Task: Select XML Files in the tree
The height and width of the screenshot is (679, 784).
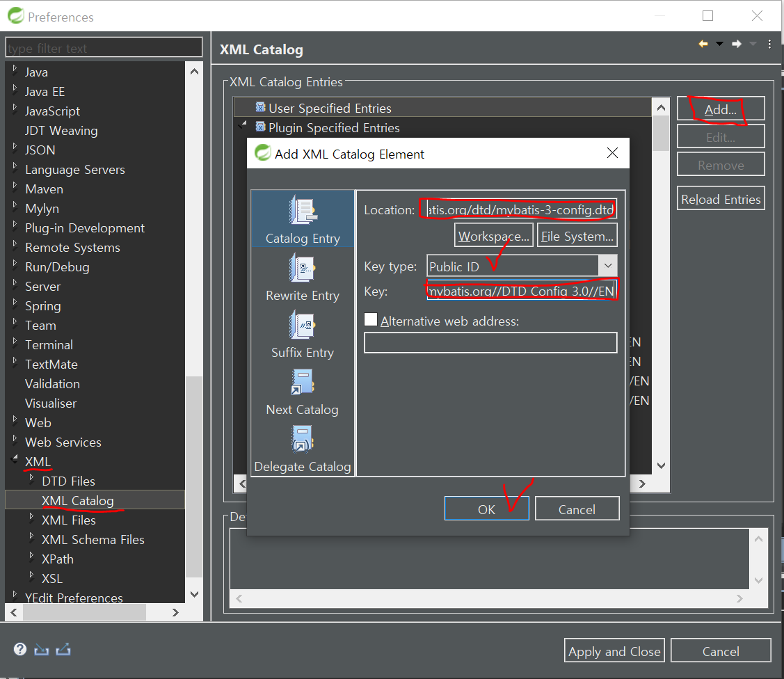Action: click(68, 520)
